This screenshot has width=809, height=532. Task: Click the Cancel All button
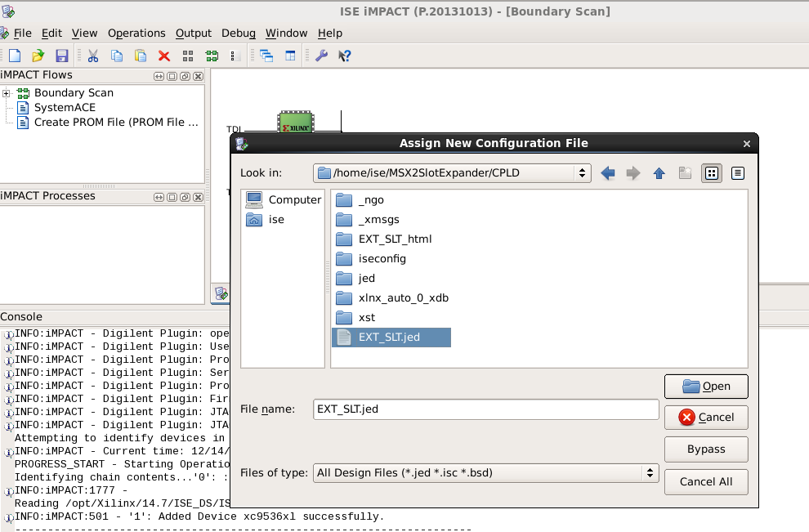click(706, 481)
